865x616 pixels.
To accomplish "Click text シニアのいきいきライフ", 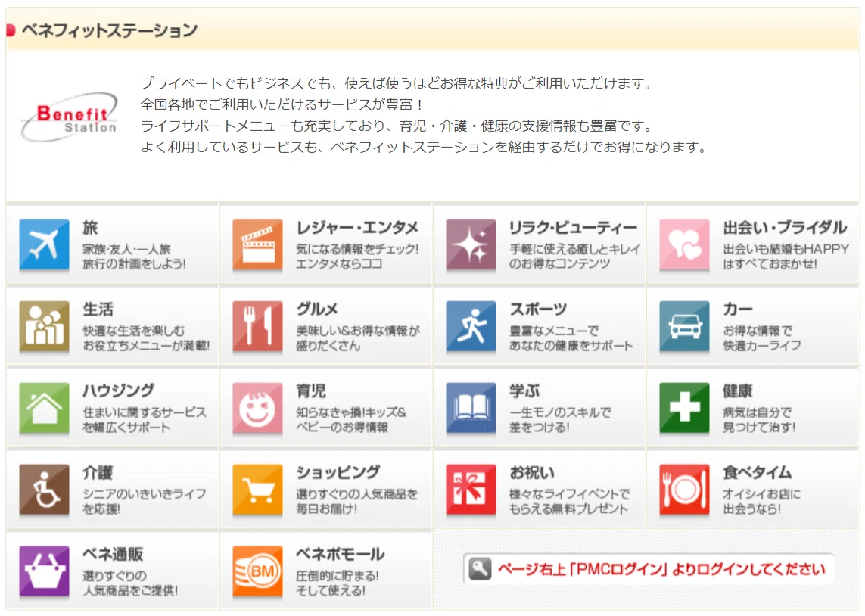I will coord(145,494).
